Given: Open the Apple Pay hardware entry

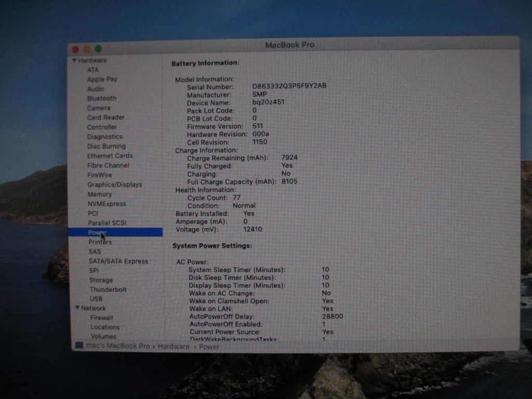Looking at the screenshot, I should point(102,79).
